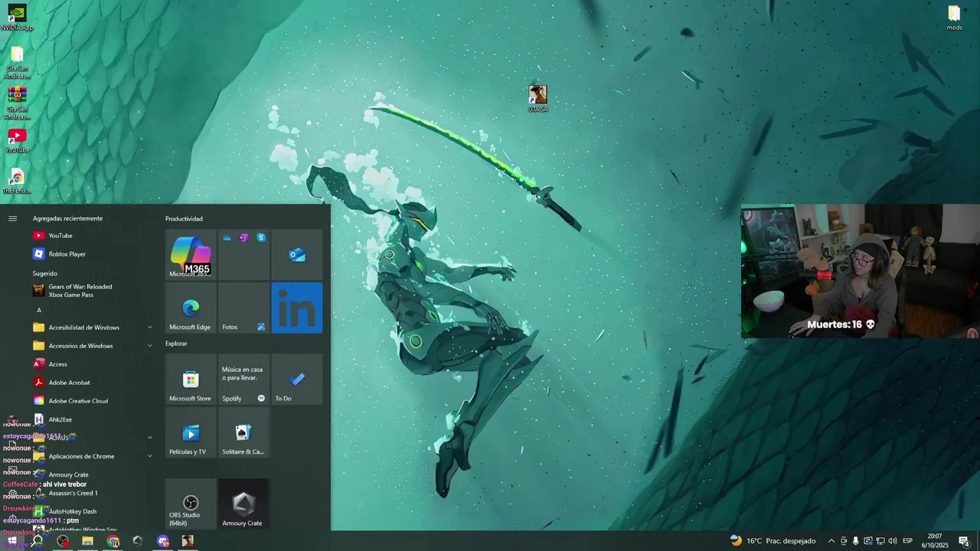The width and height of the screenshot is (980, 551).
Task: Open the Microsoft 365 tile
Action: click(x=191, y=255)
